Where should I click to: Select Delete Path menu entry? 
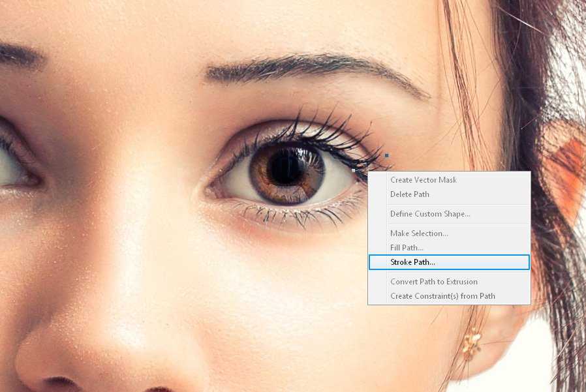tap(449, 194)
